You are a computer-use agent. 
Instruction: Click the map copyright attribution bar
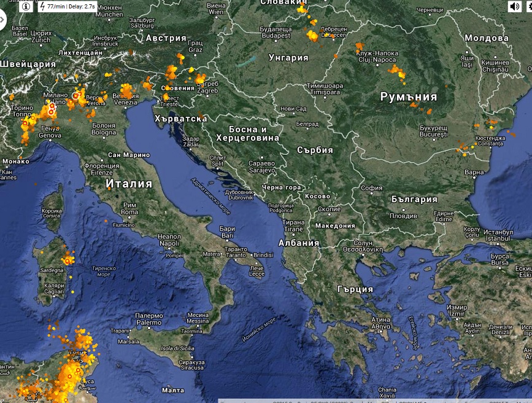(x=374, y=401)
